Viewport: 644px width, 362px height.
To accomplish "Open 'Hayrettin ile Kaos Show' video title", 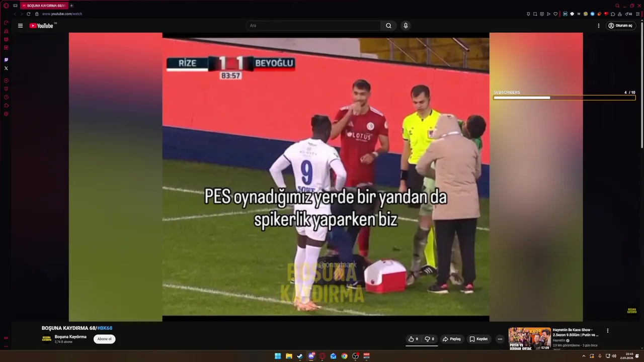I will click(x=576, y=332).
